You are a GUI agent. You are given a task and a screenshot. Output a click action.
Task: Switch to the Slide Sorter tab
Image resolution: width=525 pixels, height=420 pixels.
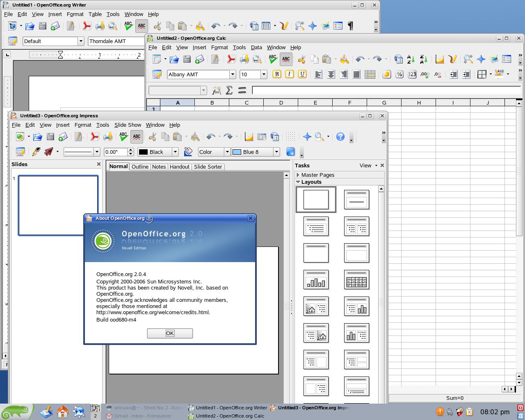click(208, 167)
